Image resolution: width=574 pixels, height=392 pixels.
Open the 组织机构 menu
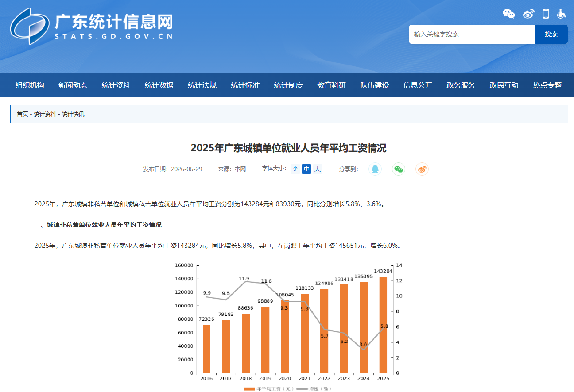30,85
